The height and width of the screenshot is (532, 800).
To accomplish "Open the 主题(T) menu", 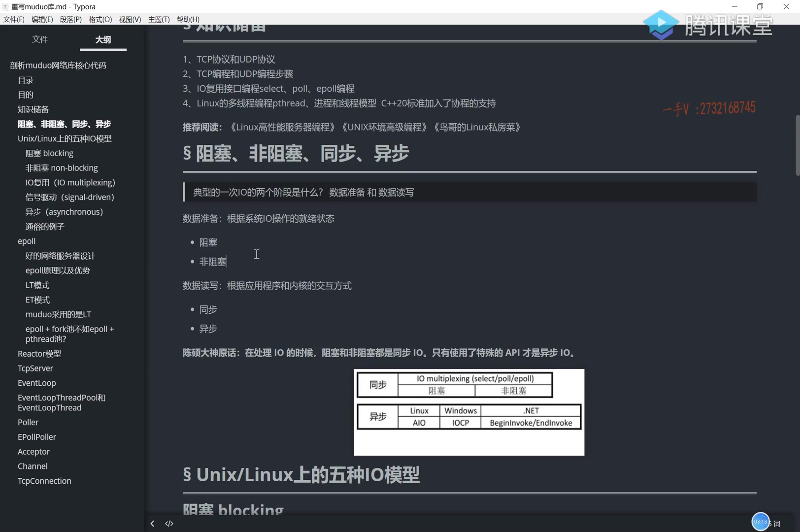I will (159, 19).
